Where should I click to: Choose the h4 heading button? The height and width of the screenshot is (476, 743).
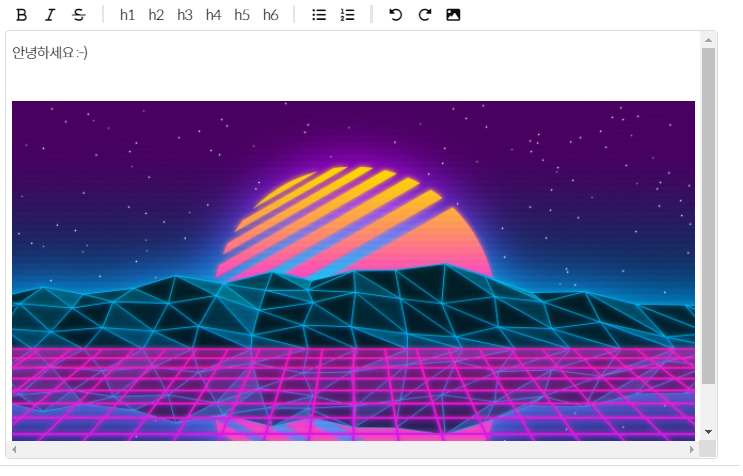pyautogui.click(x=213, y=15)
